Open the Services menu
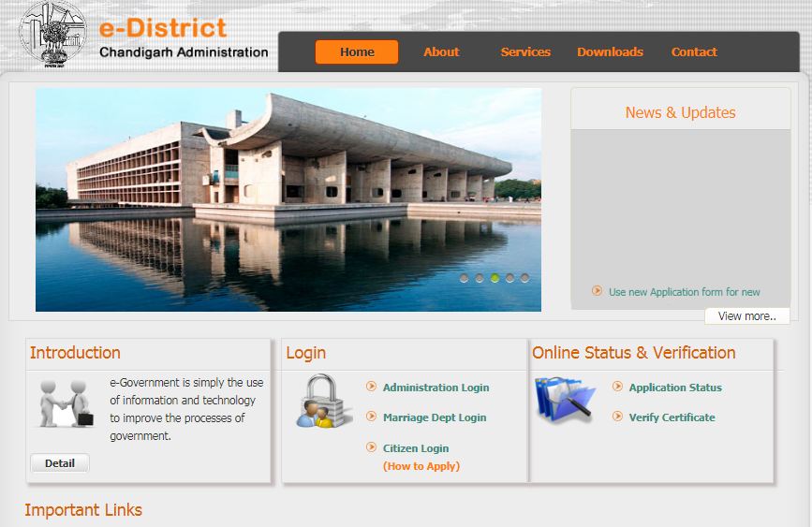 525,51
